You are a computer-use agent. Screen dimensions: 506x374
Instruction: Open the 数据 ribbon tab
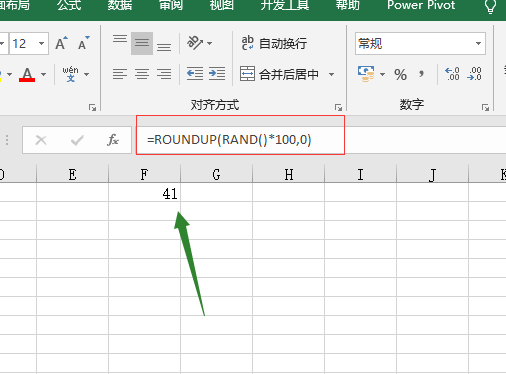coord(120,5)
